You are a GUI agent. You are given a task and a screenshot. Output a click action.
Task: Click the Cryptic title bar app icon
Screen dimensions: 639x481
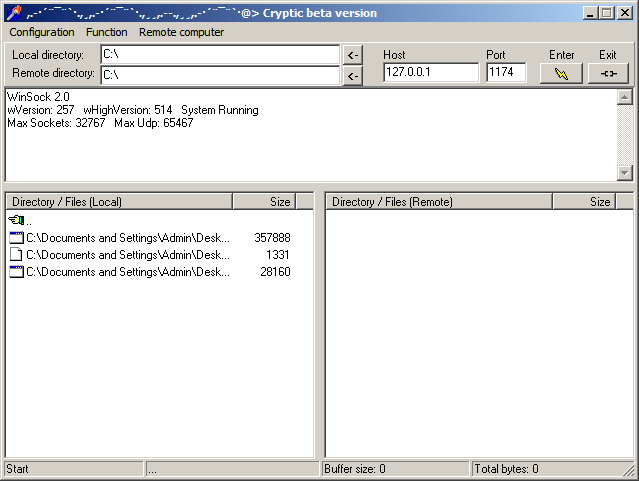pos(11,12)
